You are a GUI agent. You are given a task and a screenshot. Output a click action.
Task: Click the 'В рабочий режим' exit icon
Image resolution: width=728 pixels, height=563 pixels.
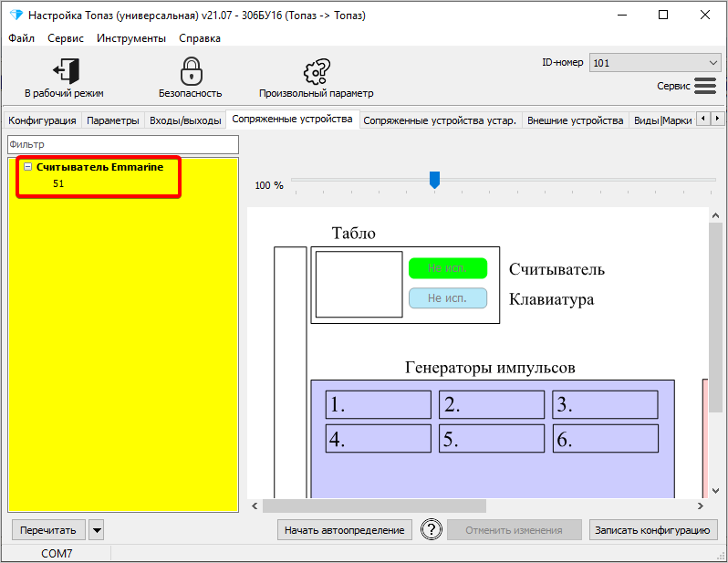pos(66,70)
